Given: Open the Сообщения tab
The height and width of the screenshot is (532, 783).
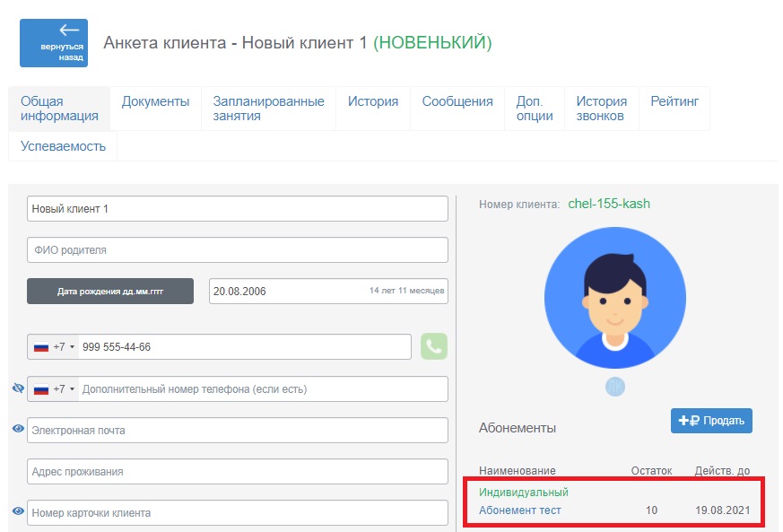Looking at the screenshot, I should 457,109.
